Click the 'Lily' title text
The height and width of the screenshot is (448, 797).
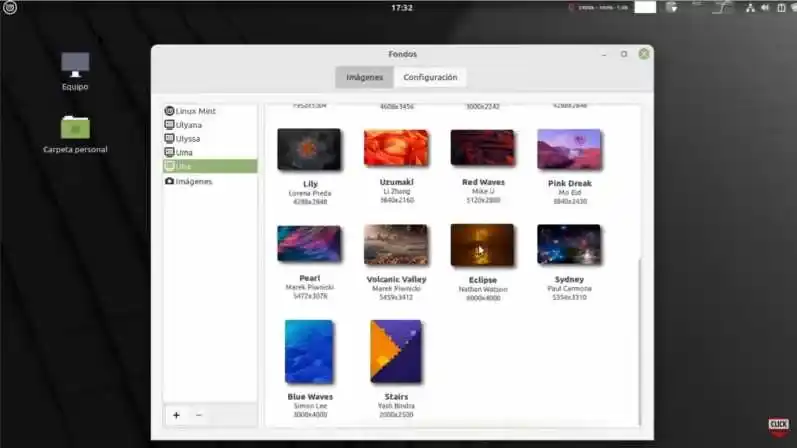[310, 184]
